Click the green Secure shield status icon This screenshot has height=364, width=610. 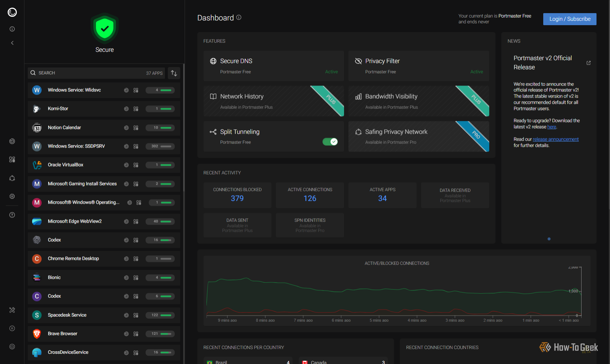click(x=105, y=28)
